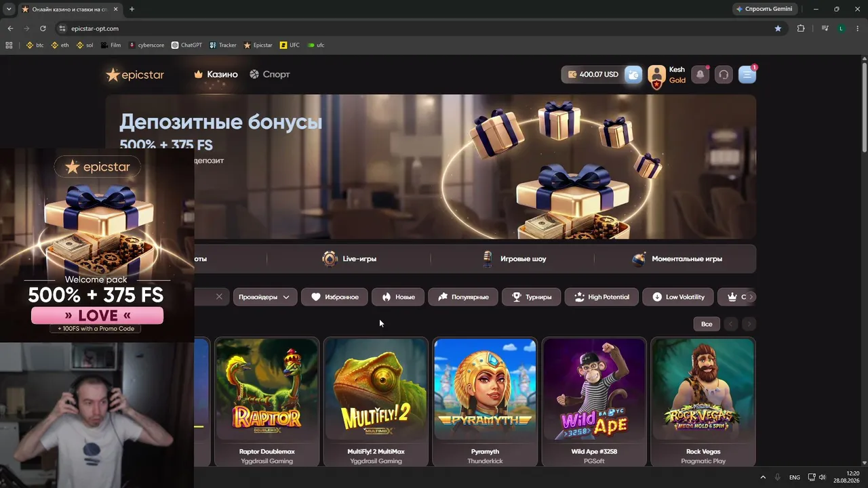Open the yellow UFC bookmark
This screenshot has width=868, height=488.
coord(290,45)
